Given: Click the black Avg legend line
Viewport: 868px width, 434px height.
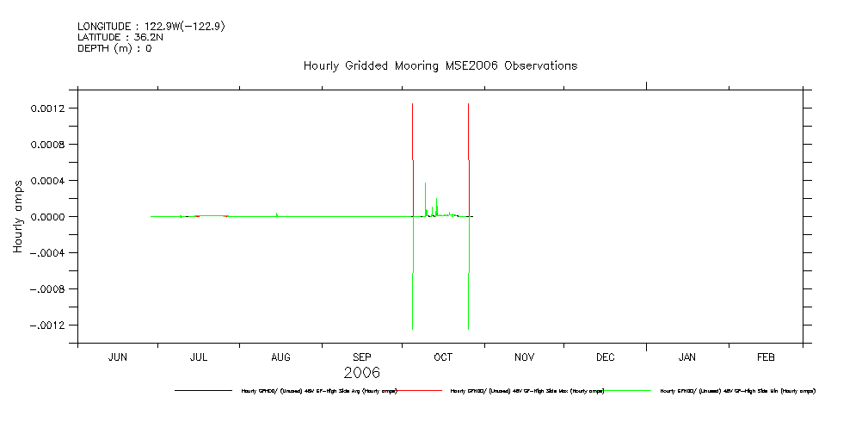Looking at the screenshot, I should click(x=203, y=391).
